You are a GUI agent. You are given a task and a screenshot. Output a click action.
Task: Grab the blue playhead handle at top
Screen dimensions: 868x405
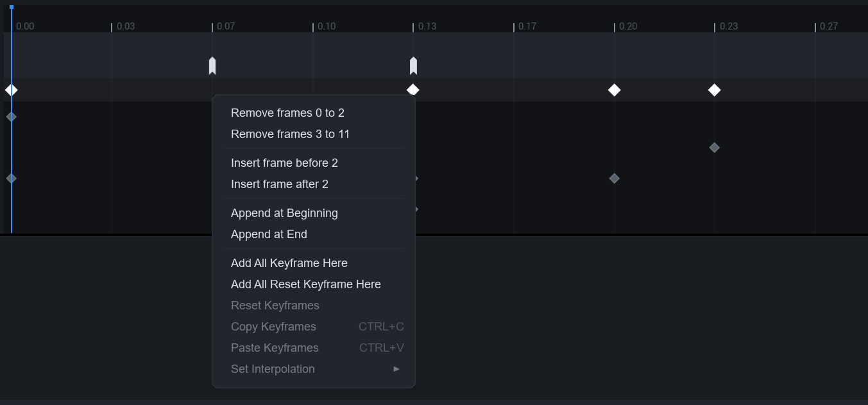[x=12, y=7]
